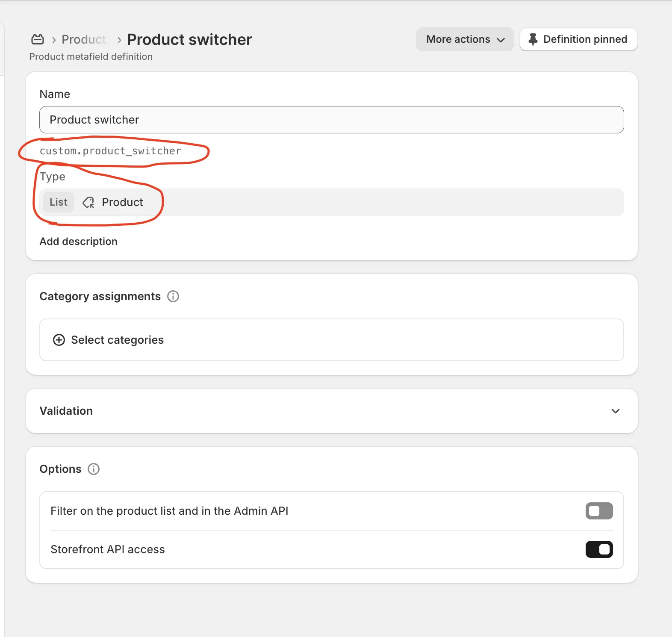Disable Storefront API access toggle

599,549
